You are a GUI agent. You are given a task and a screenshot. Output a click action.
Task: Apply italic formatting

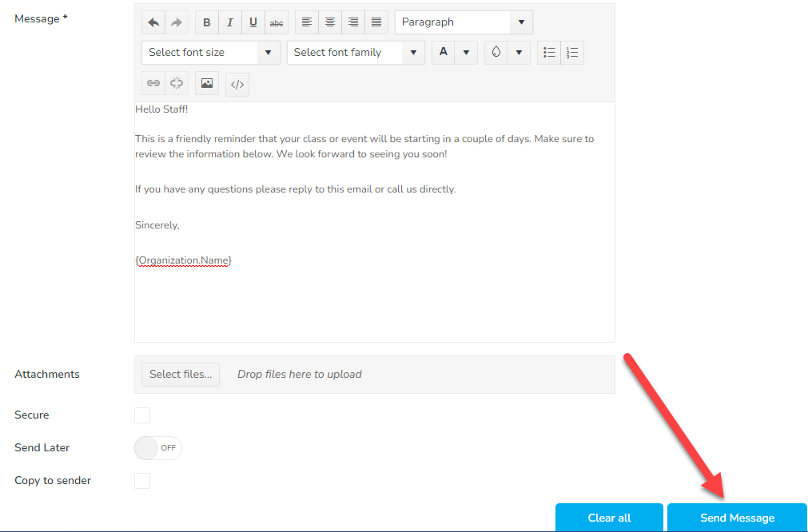click(x=230, y=22)
